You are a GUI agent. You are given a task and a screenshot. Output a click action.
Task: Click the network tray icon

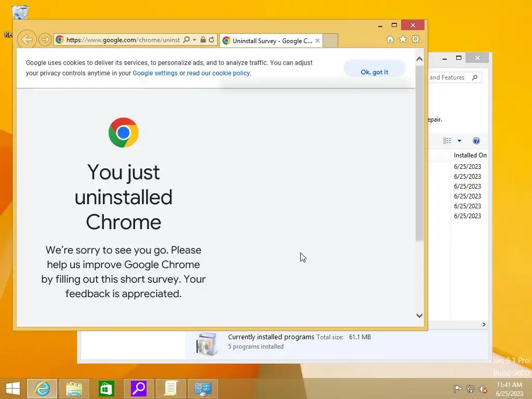[x=471, y=389]
